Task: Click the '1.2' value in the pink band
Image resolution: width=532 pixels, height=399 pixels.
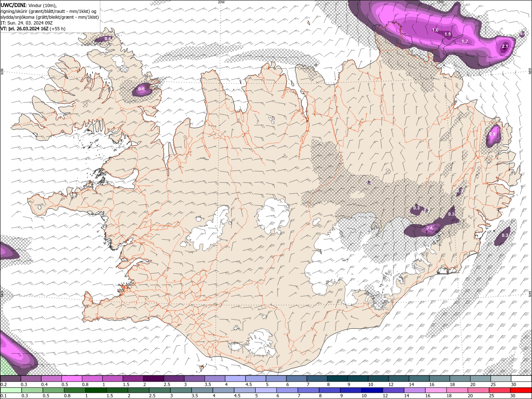Action: 465,41
